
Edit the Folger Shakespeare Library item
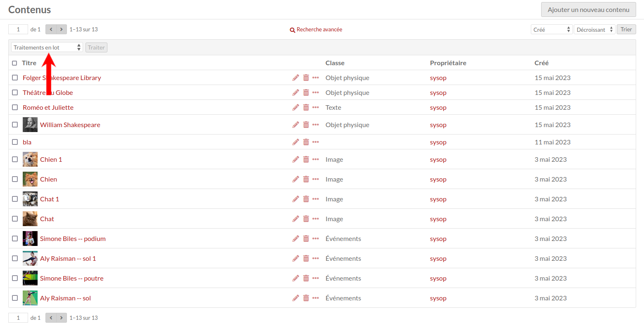click(x=296, y=78)
